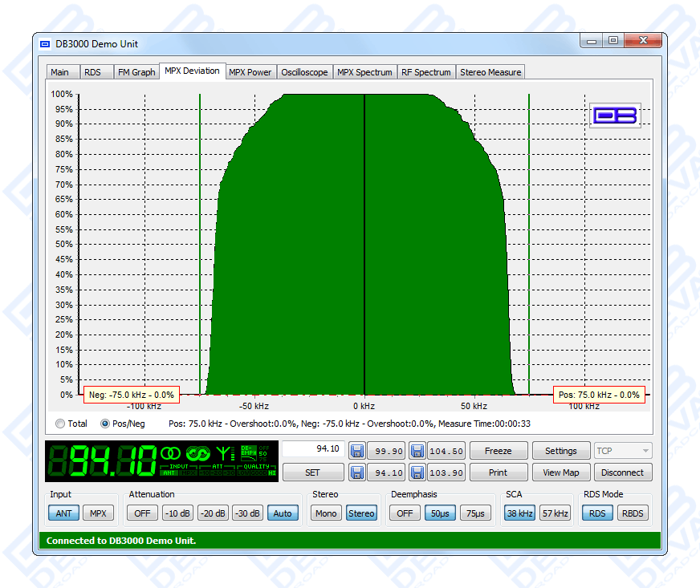Viewport: 700px width, 588px height.
Task: Switch to the RF Spectrum tab
Action: pyautogui.click(x=425, y=72)
